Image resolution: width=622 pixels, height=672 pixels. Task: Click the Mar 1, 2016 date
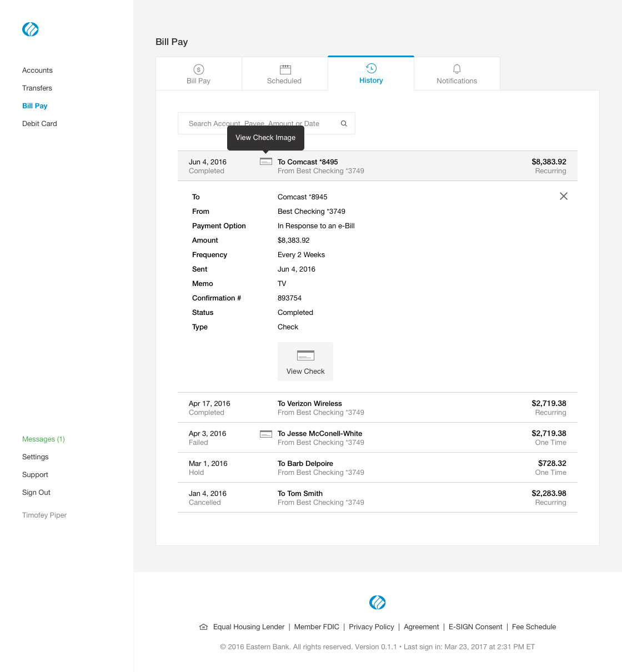point(208,464)
